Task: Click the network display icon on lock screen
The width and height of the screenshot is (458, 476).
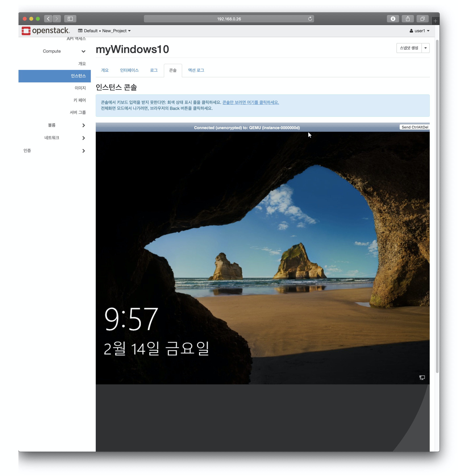Action: click(422, 377)
